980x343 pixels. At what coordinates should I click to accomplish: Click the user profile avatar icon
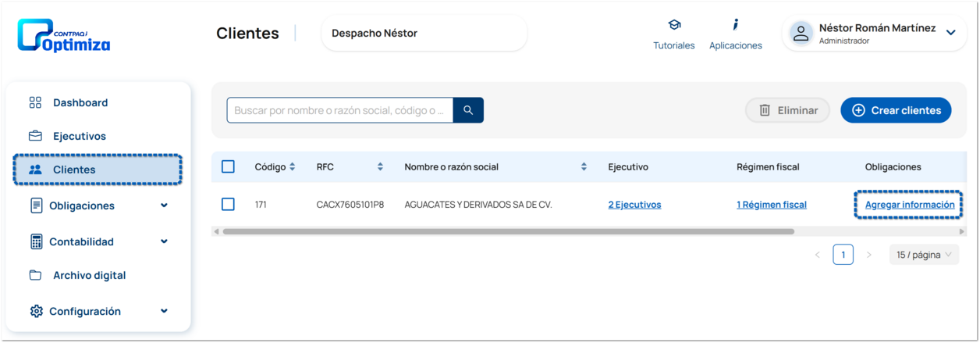point(801,34)
